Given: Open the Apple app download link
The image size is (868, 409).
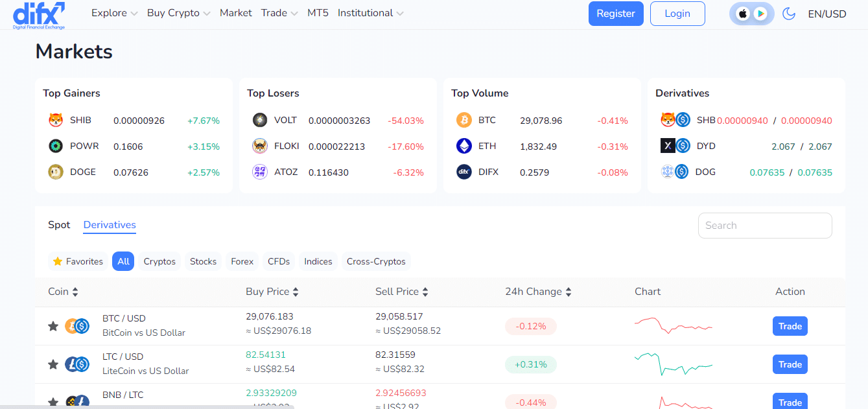Looking at the screenshot, I should 744,13.
